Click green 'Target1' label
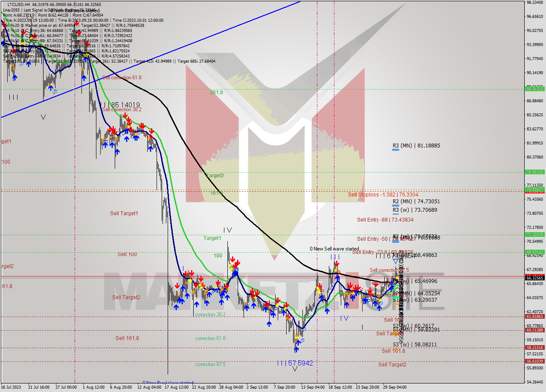 pos(212,238)
